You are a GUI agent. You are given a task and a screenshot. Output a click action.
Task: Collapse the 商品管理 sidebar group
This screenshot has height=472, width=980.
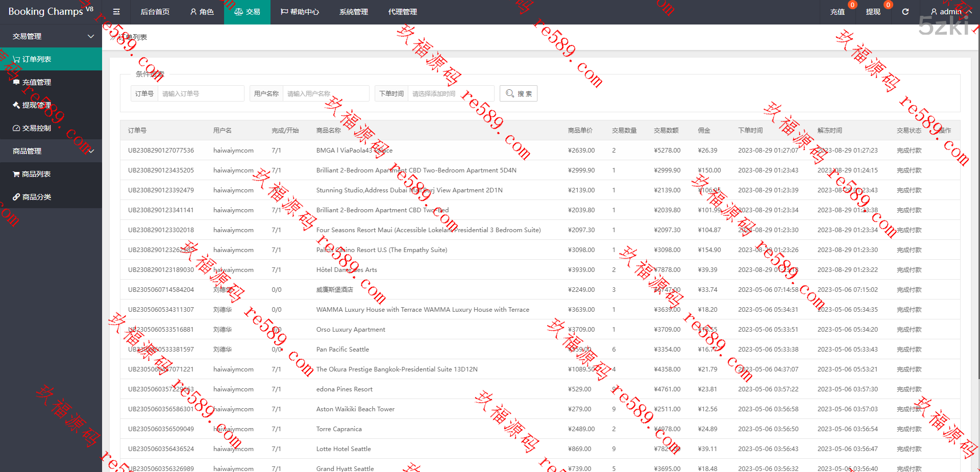click(51, 151)
